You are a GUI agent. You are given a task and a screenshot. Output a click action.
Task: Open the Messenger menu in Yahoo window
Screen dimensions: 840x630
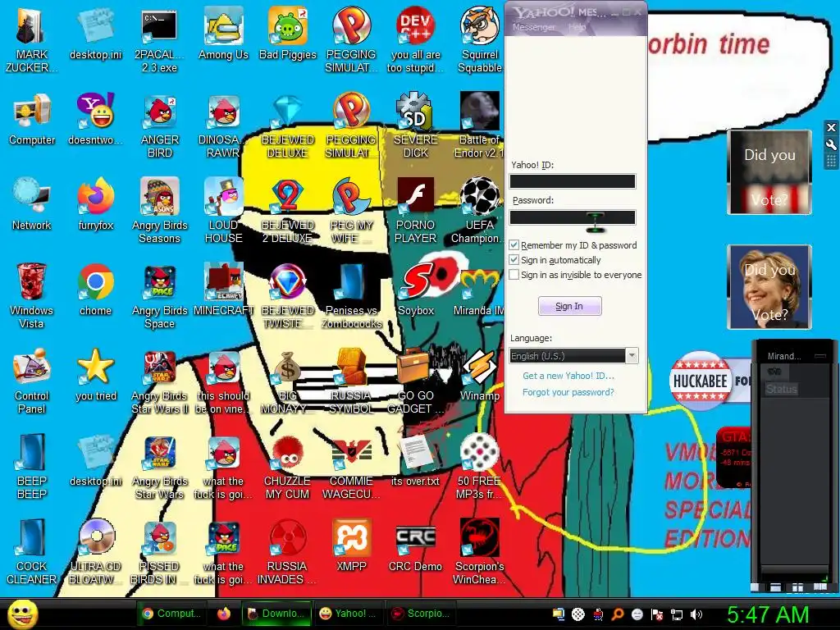[533, 27]
